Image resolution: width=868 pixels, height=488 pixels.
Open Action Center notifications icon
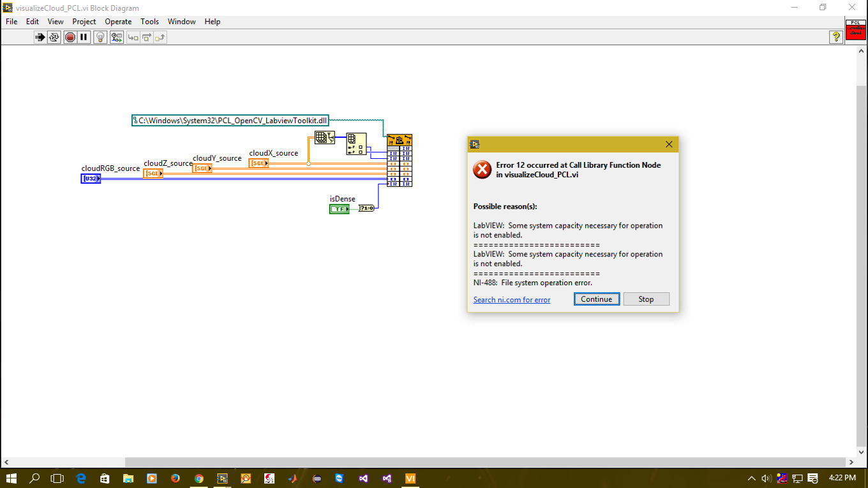click(812, 478)
